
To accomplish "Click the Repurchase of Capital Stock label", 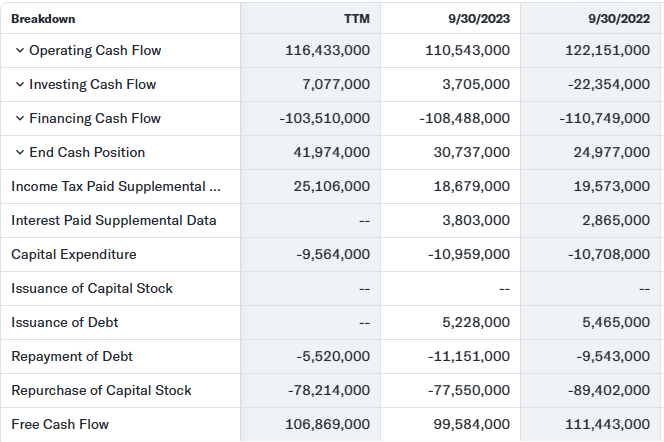I will tap(101, 390).
